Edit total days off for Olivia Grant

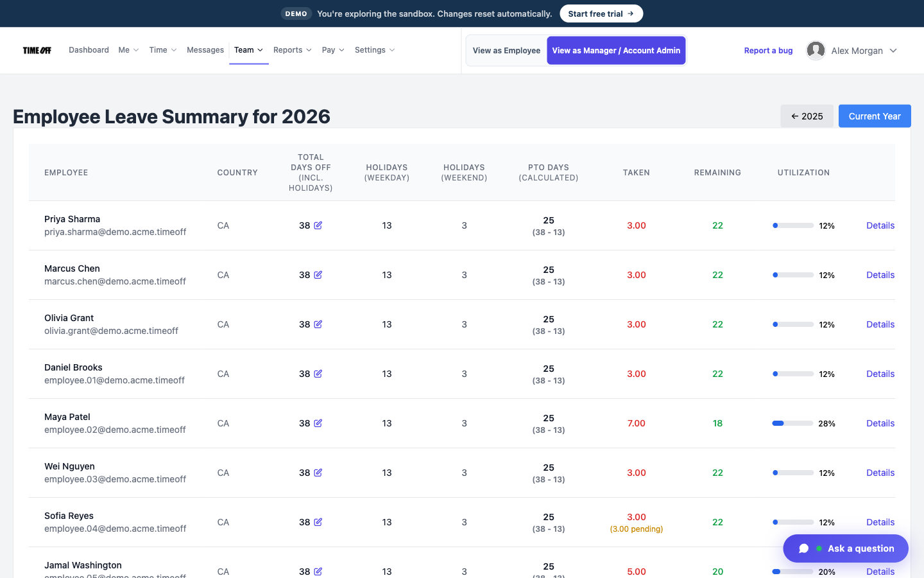click(x=318, y=324)
